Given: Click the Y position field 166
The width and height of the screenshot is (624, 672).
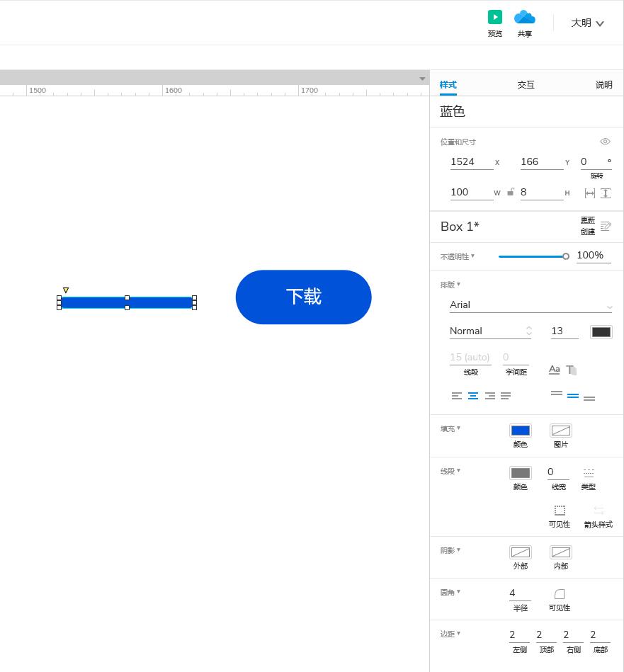Looking at the screenshot, I should point(542,162).
